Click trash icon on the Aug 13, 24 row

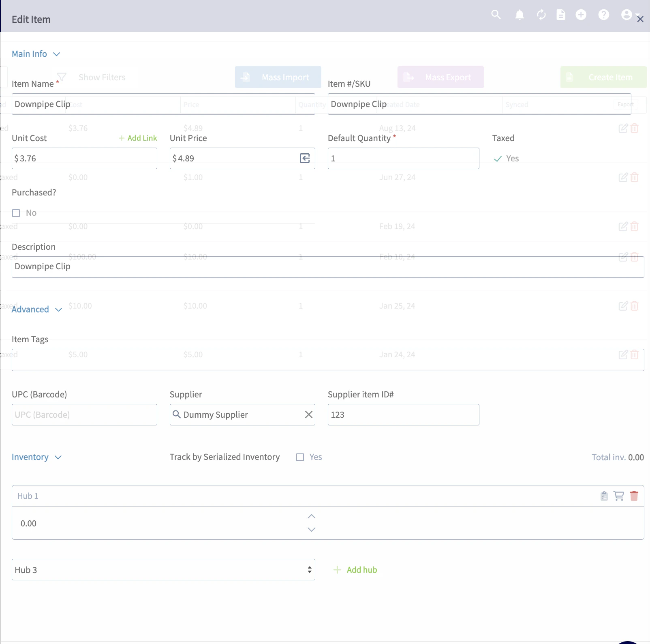[635, 128]
